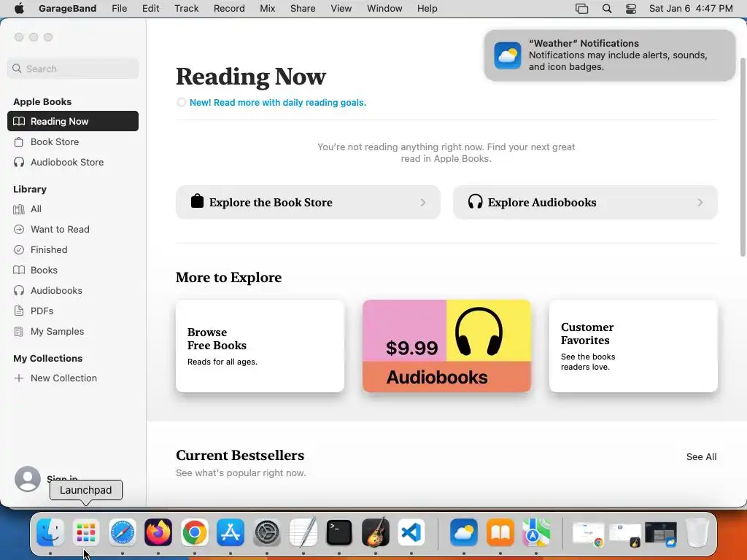Launch Firefox from the Dock
This screenshot has height=560, width=747.
(158, 532)
